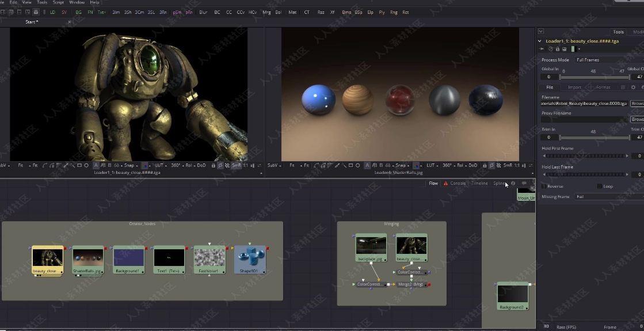
Task: Switch to the Timeline tab
Action: pyautogui.click(x=479, y=184)
